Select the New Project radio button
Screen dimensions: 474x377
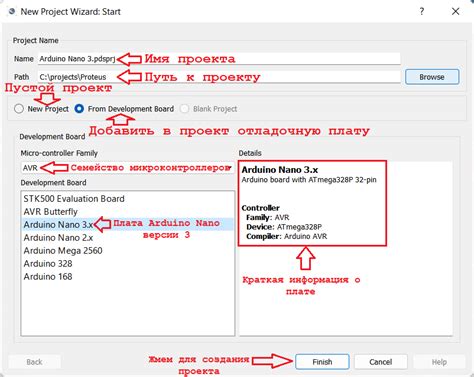[19, 109]
